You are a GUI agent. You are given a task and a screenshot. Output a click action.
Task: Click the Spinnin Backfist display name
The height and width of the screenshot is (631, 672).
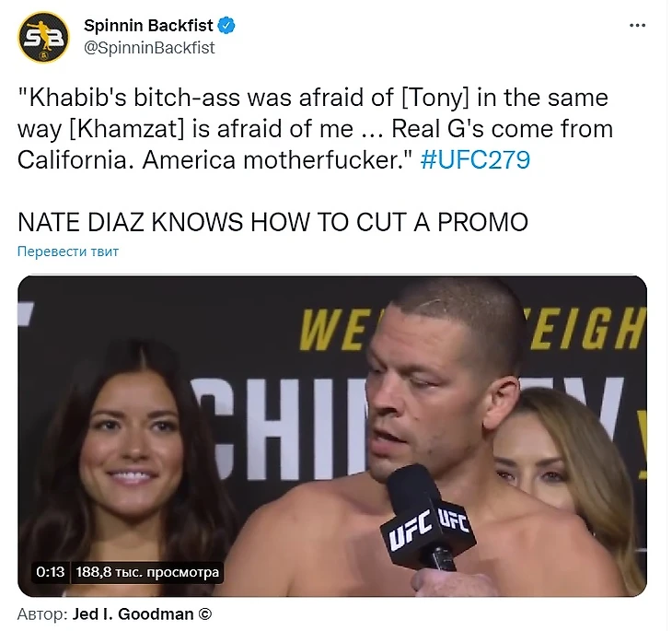tap(148, 26)
